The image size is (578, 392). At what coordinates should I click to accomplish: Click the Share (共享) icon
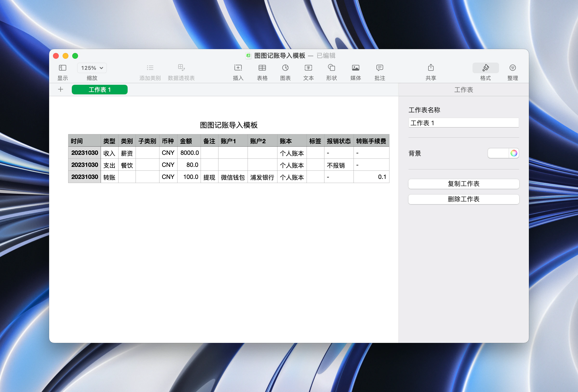pyautogui.click(x=431, y=68)
